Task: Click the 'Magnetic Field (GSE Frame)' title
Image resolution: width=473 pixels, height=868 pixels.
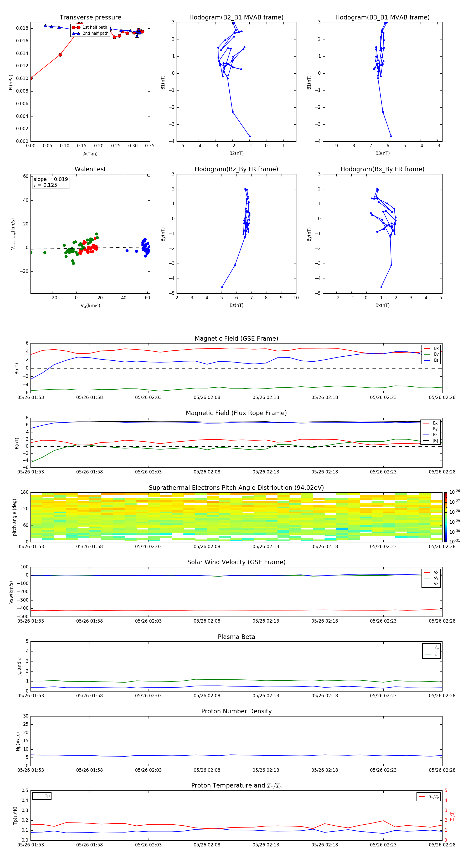Action: pos(236,339)
